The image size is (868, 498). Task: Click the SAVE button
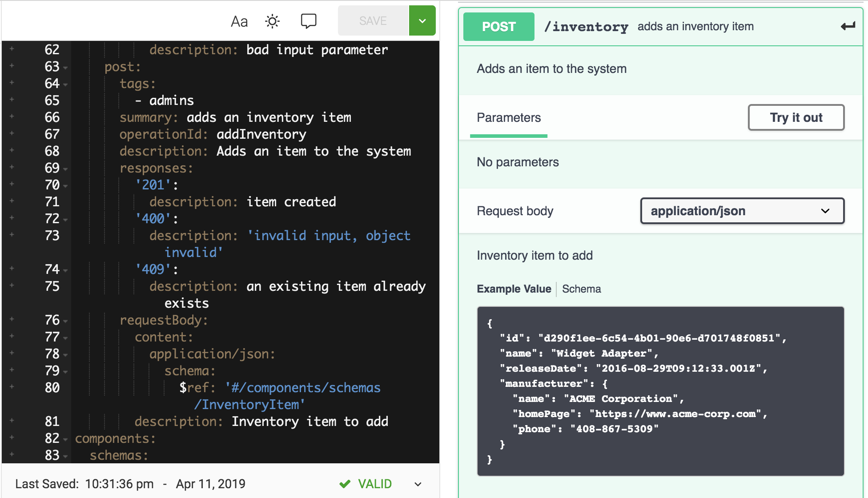pos(373,21)
